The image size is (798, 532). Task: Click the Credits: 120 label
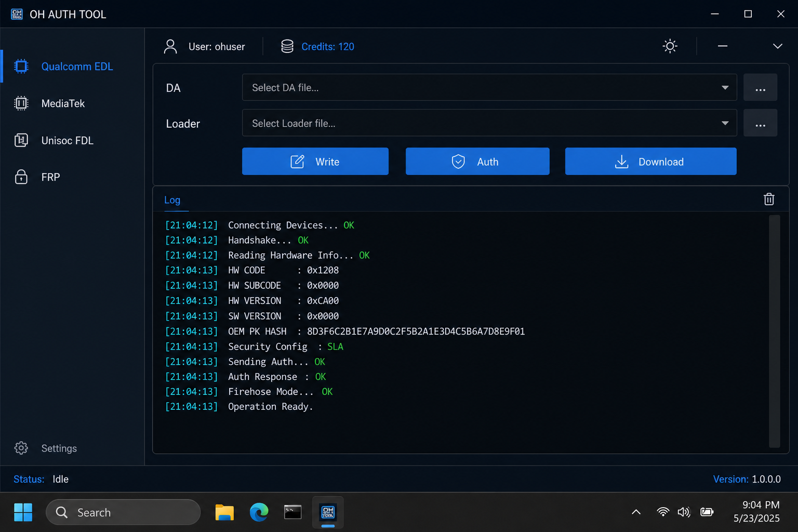pos(328,47)
